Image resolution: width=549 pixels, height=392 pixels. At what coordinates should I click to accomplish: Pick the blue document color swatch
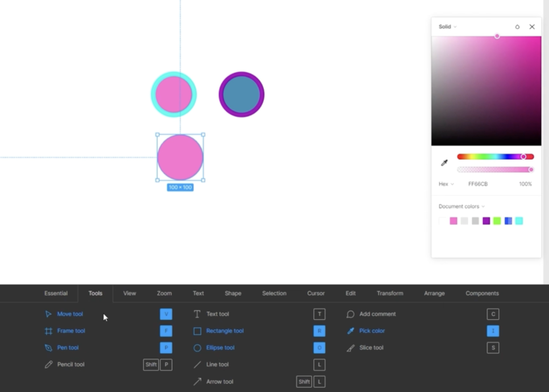pyautogui.click(x=508, y=221)
